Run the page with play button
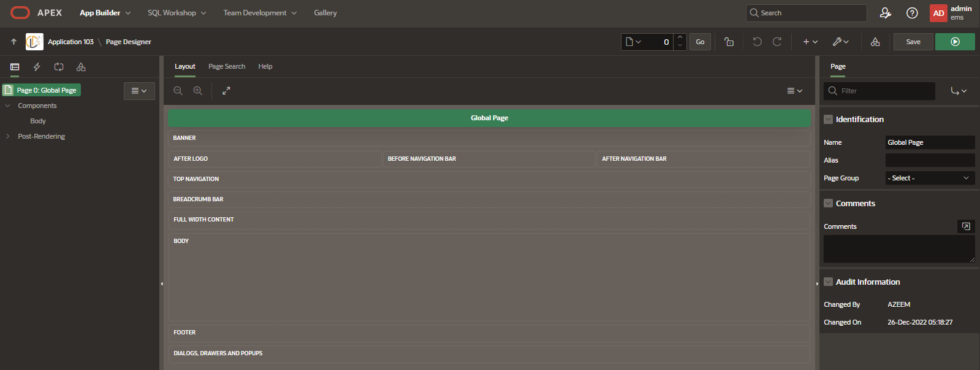The height and width of the screenshot is (370, 980). pos(955,42)
